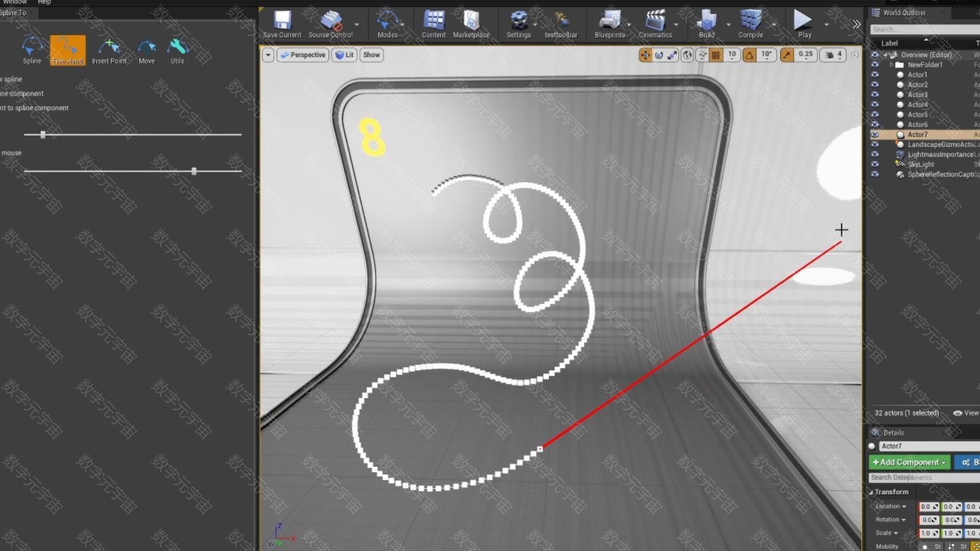This screenshot has width=980, height=551.
Task: Open the Marketplace
Action: (471, 24)
